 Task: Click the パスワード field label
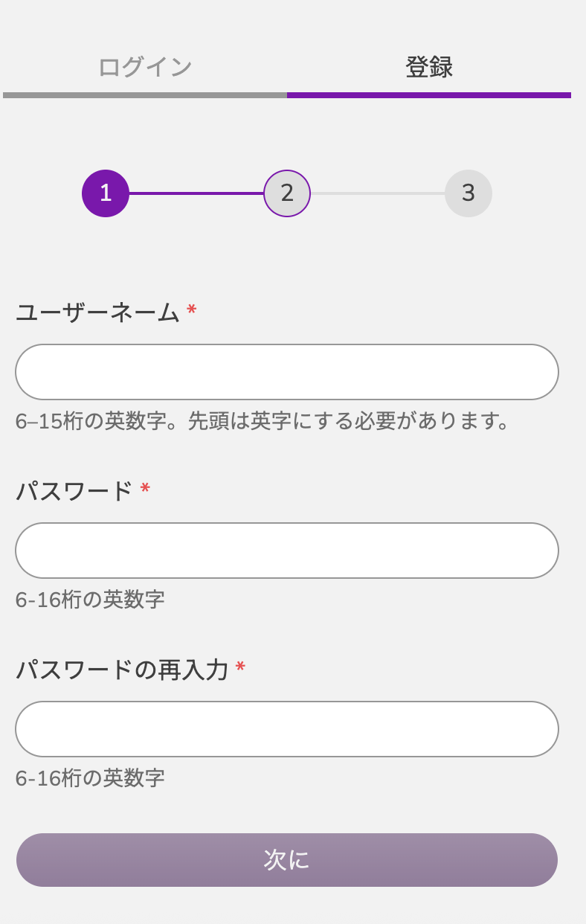pyautogui.click(x=74, y=491)
